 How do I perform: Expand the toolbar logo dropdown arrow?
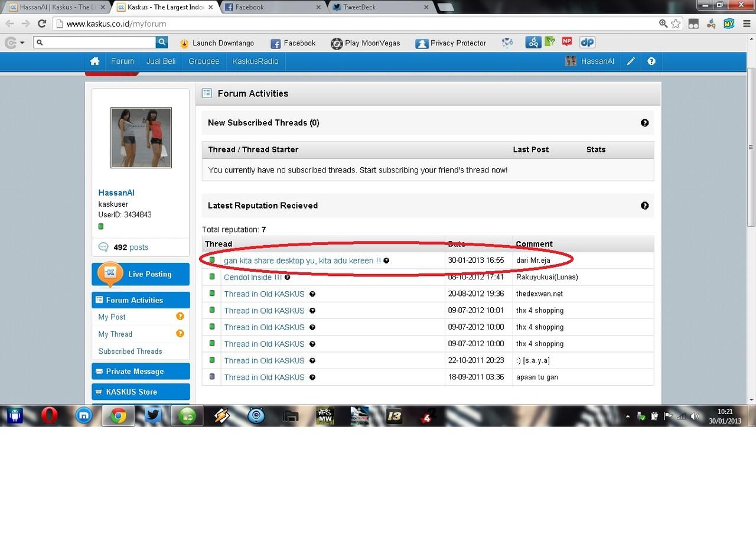[22, 43]
